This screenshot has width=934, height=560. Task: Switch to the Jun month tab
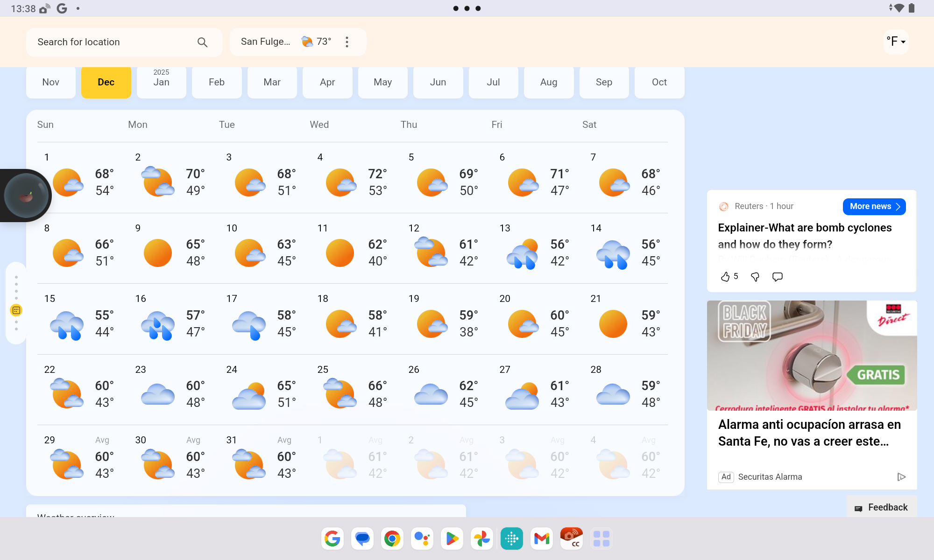(x=438, y=82)
